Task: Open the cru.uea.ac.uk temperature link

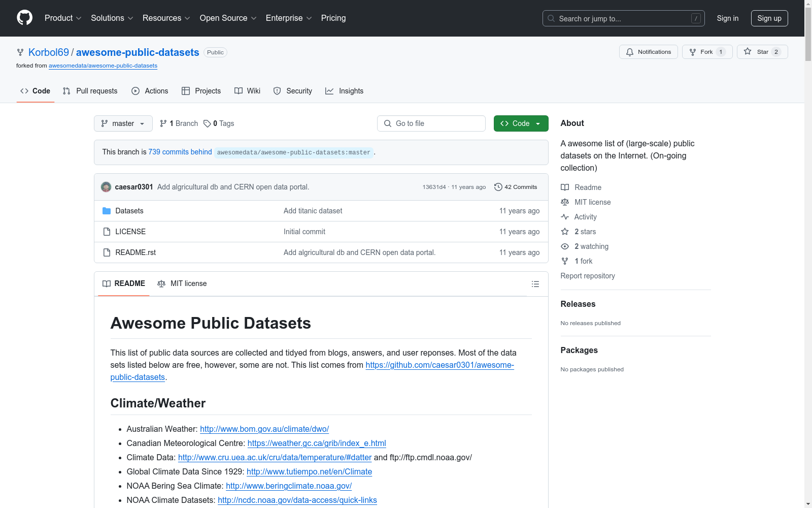Action: [x=275, y=457]
